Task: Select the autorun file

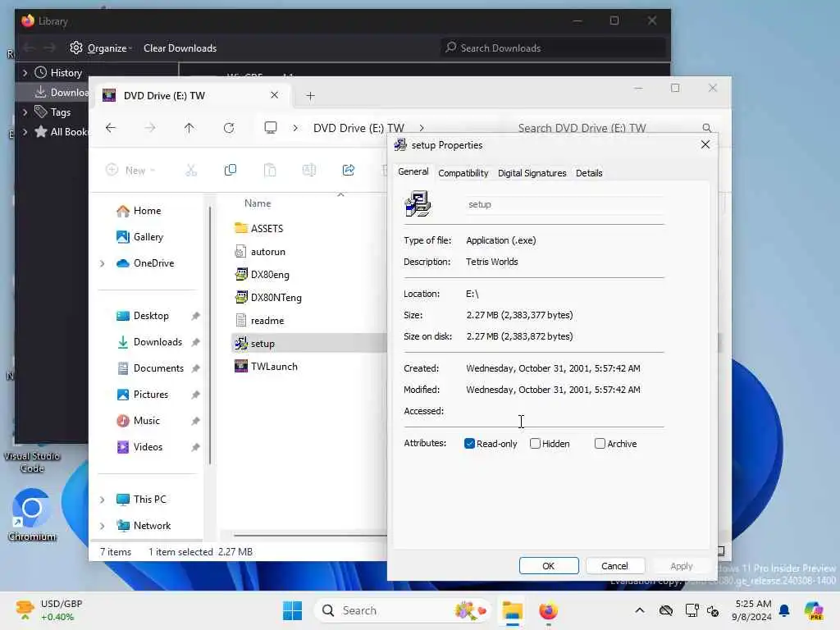Action: pyautogui.click(x=268, y=251)
